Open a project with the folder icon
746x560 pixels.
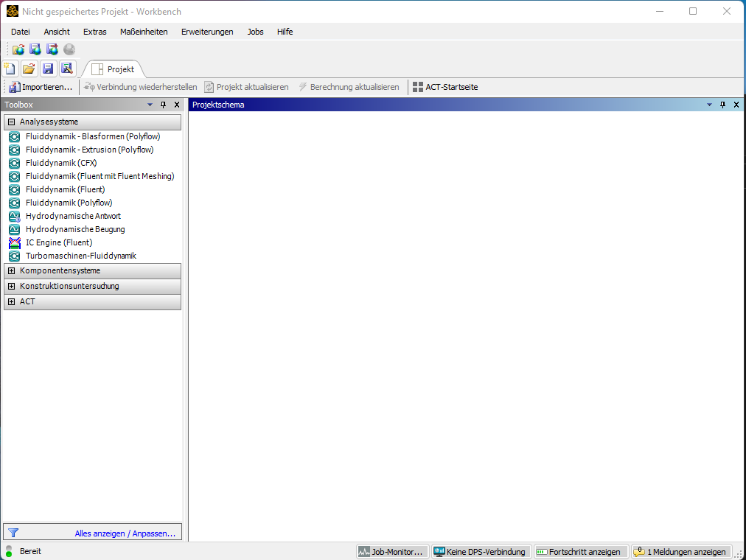pos(29,69)
